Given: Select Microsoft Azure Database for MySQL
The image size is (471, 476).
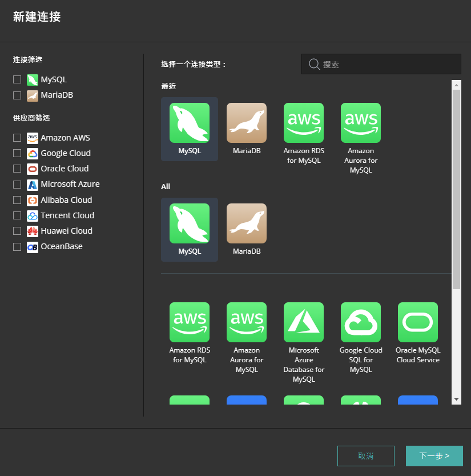Looking at the screenshot, I should click(x=304, y=343).
